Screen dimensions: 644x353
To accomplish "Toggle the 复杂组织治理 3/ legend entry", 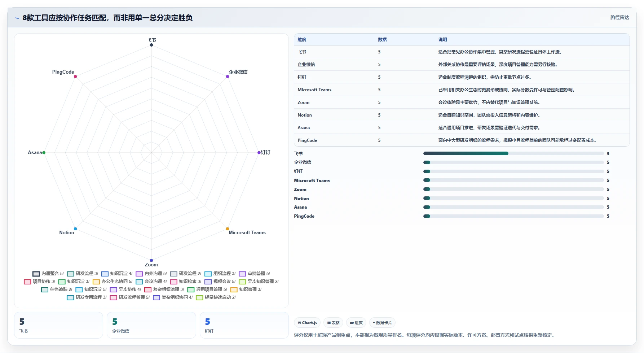I will (164, 289).
